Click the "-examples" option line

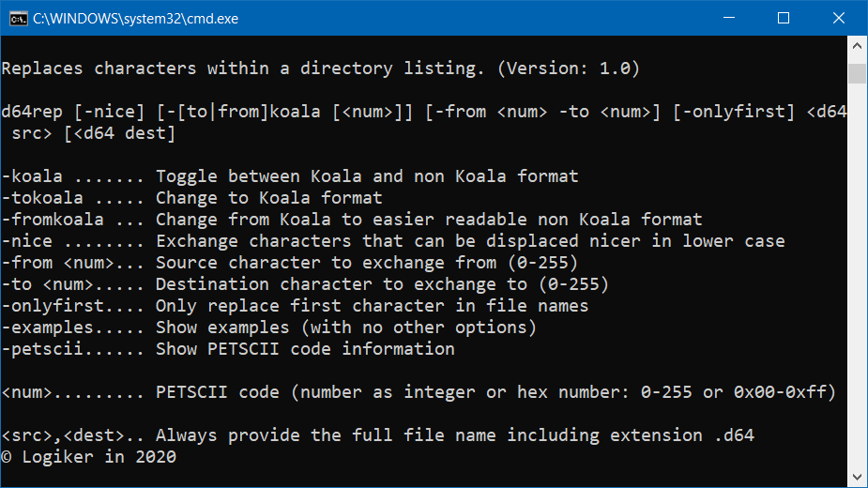click(269, 328)
